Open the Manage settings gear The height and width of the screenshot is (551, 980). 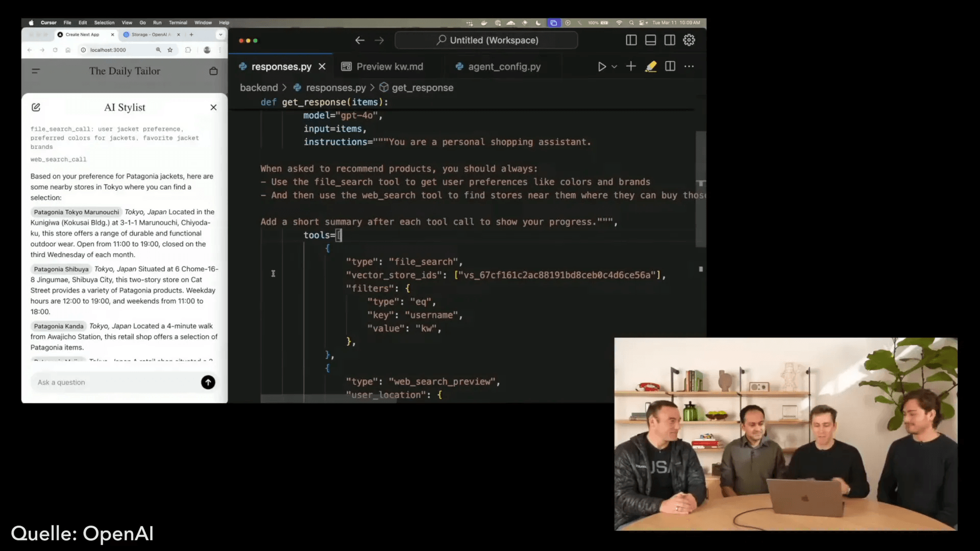pyautogui.click(x=689, y=40)
